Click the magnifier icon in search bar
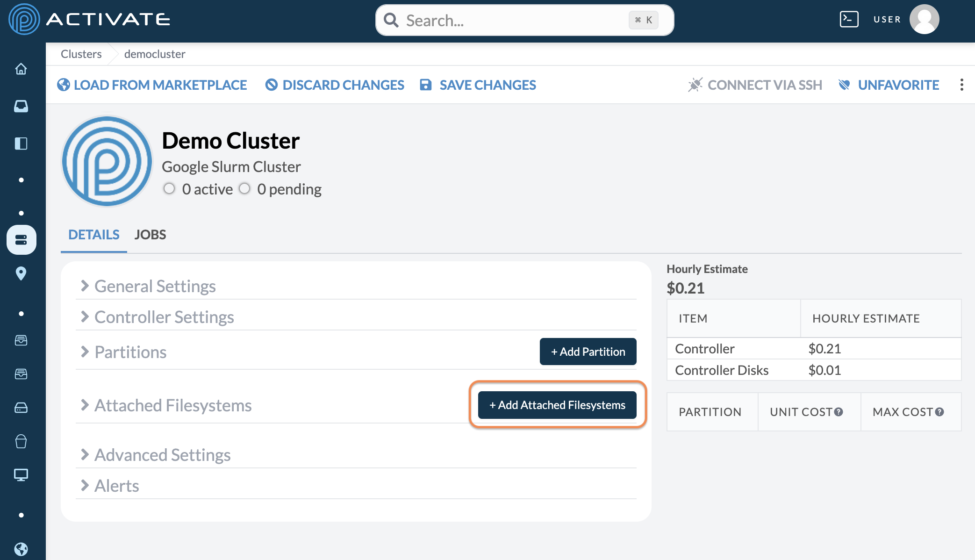The image size is (975, 560). pos(391,20)
